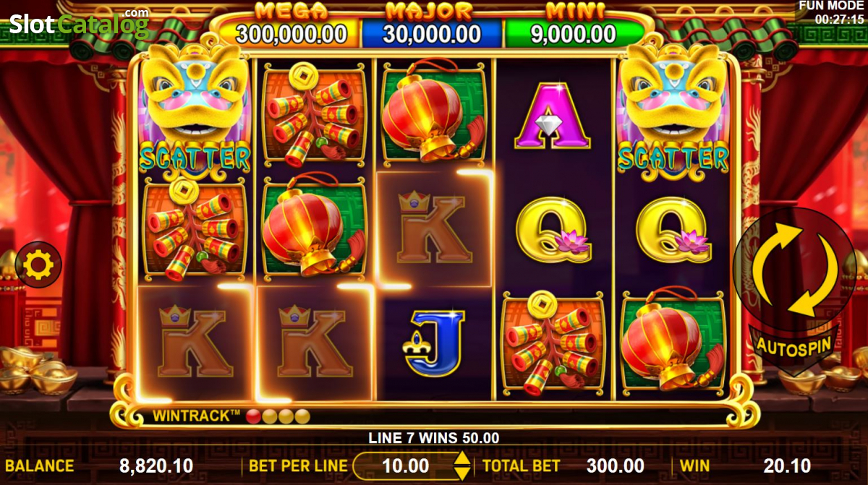Image resolution: width=868 pixels, height=485 pixels.
Task: Open the settings gear icon
Action: tap(38, 265)
